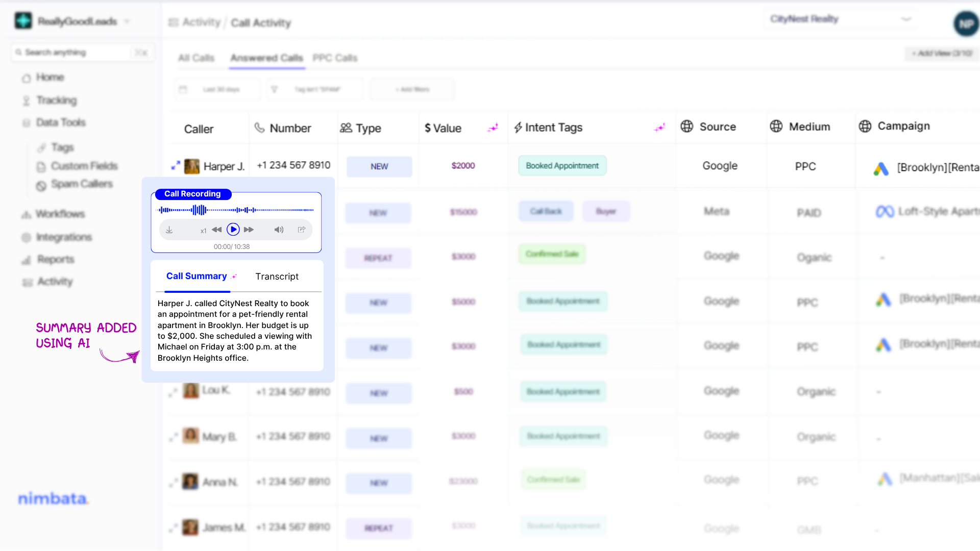This screenshot has height=551, width=980.
Task: Click the Search anything field
Action: pos(77,53)
